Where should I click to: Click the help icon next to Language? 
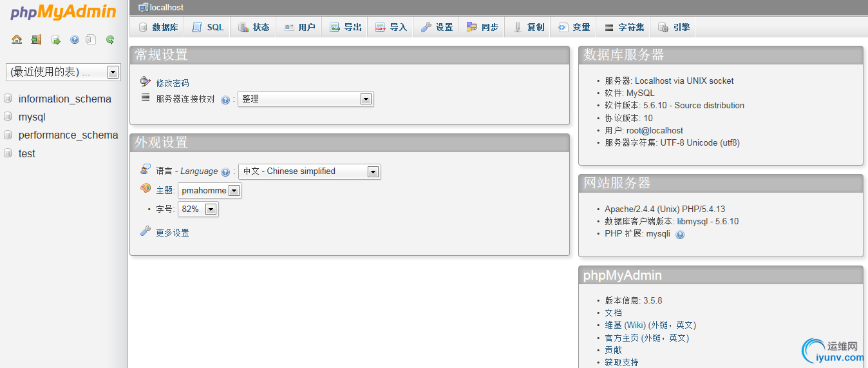click(x=225, y=172)
